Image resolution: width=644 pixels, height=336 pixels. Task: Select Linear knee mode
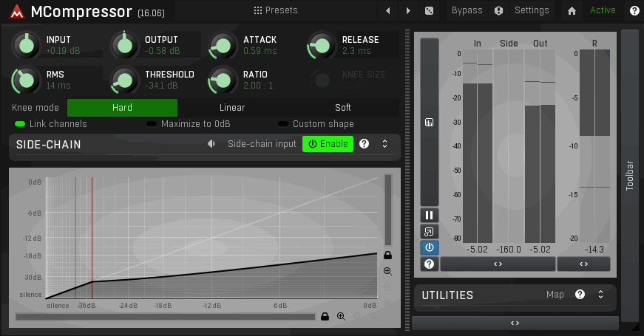pyautogui.click(x=232, y=108)
